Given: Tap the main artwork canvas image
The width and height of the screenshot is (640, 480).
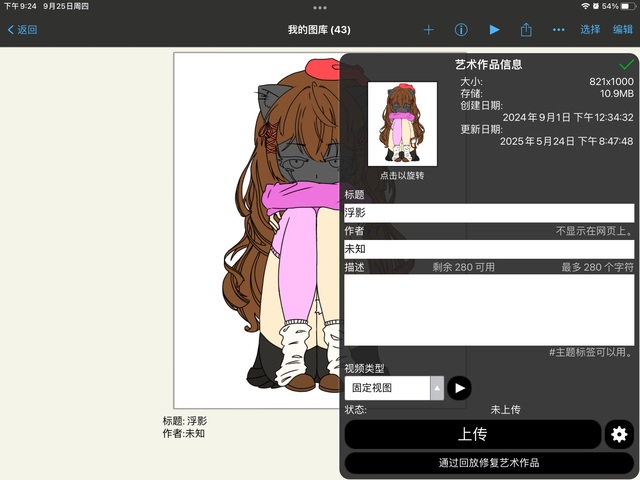Looking at the screenshot, I should pyautogui.click(x=256, y=230).
